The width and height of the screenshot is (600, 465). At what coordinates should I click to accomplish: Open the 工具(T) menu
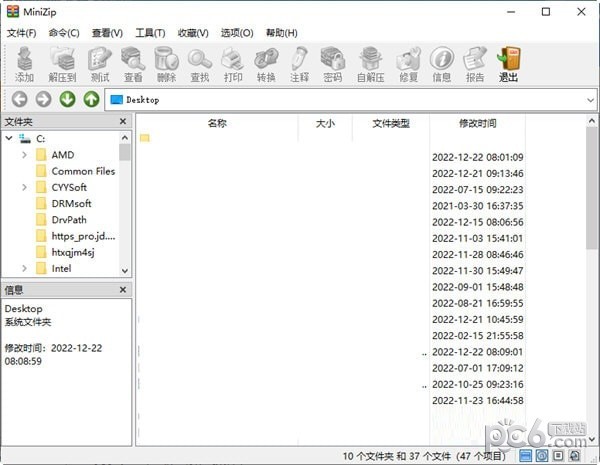pyautogui.click(x=150, y=33)
